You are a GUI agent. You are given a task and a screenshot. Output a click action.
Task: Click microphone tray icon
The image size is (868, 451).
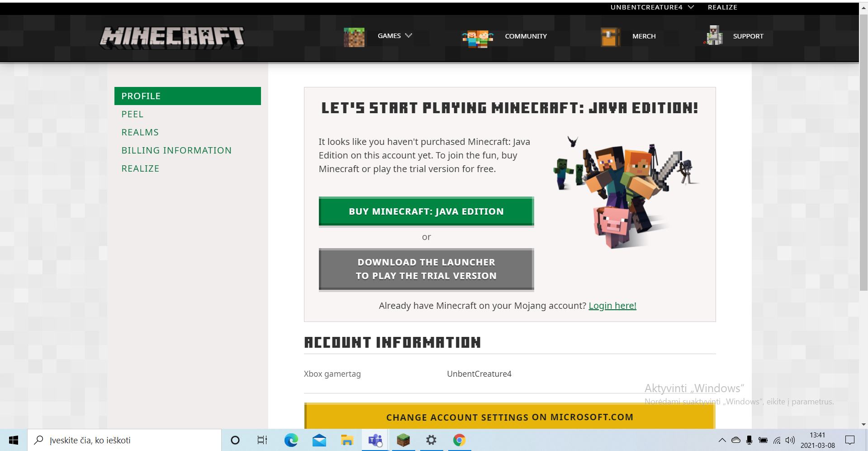tap(749, 440)
